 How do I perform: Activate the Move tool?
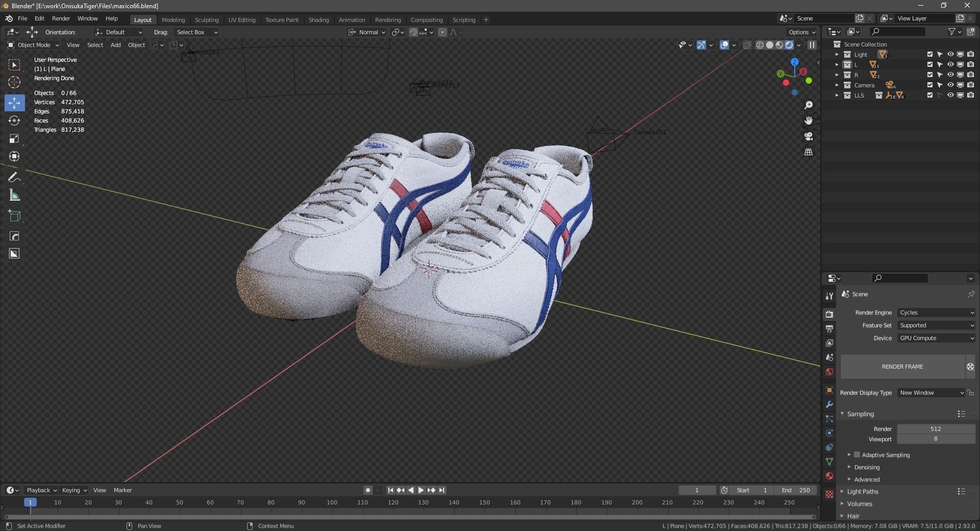pos(14,103)
